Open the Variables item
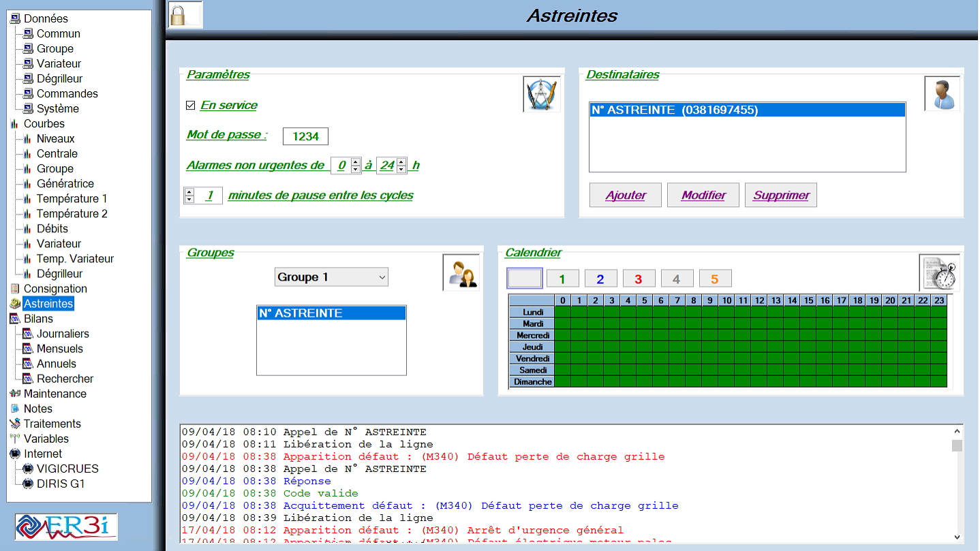 pos(46,438)
